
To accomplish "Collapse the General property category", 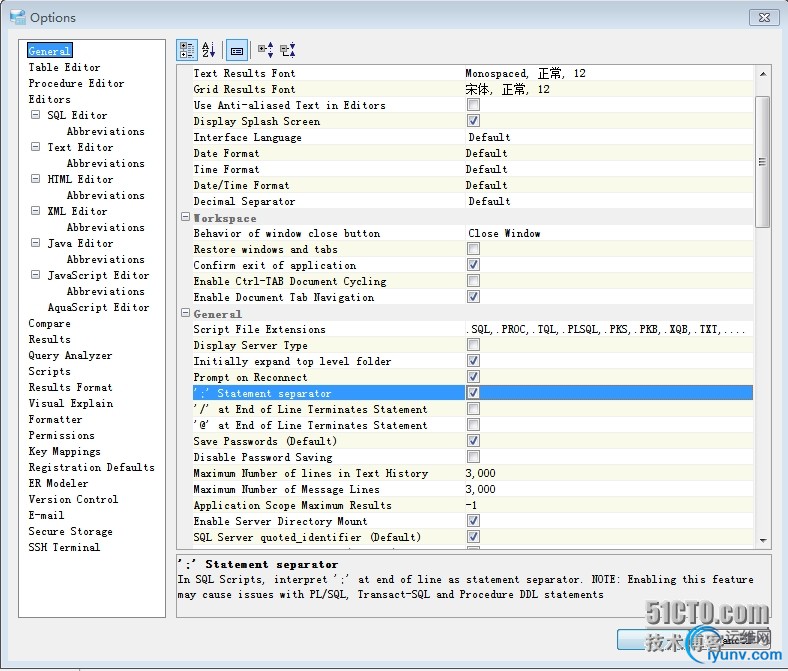I will [x=185, y=313].
